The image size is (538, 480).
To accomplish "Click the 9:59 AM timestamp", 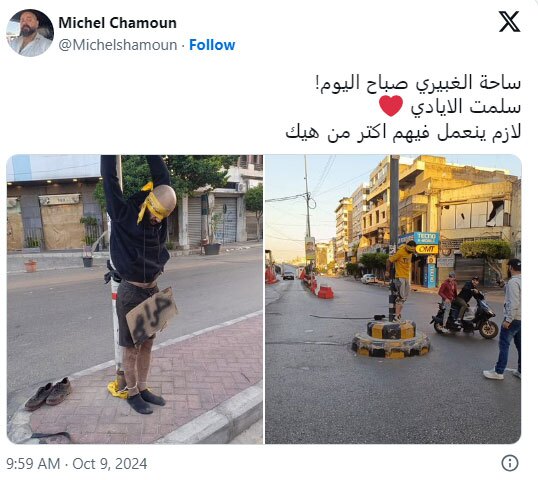I will (x=33, y=464).
